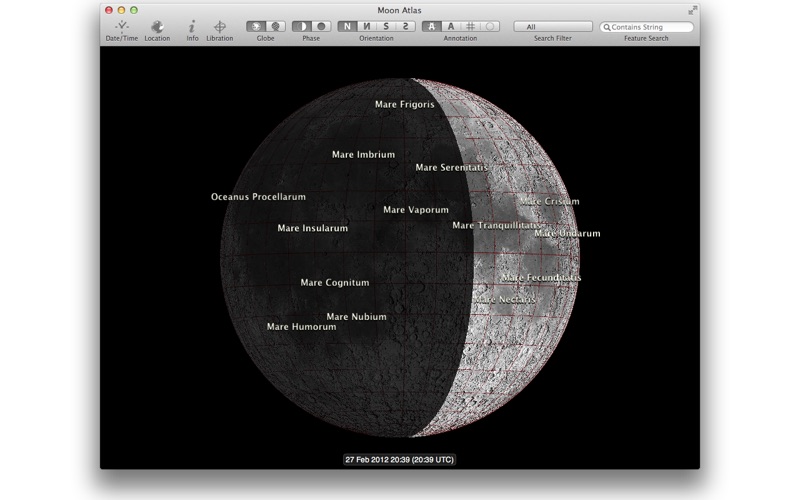Select the Mare Insularum label

point(312,228)
